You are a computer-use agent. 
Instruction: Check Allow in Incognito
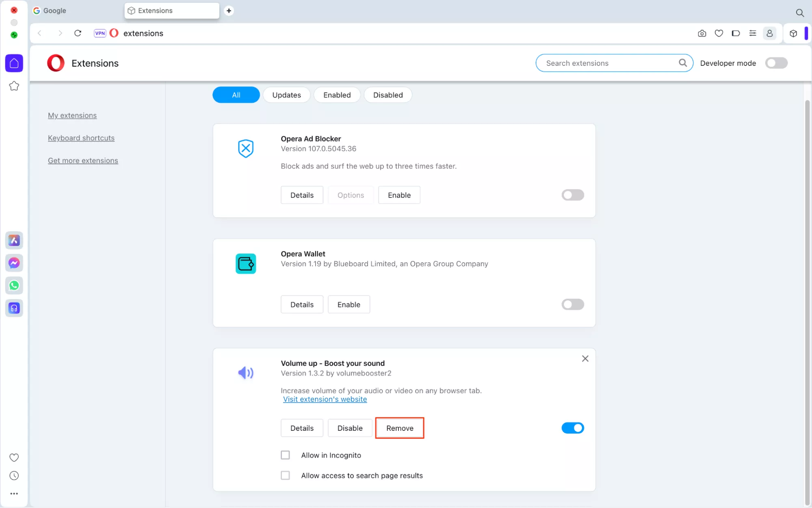(x=286, y=455)
